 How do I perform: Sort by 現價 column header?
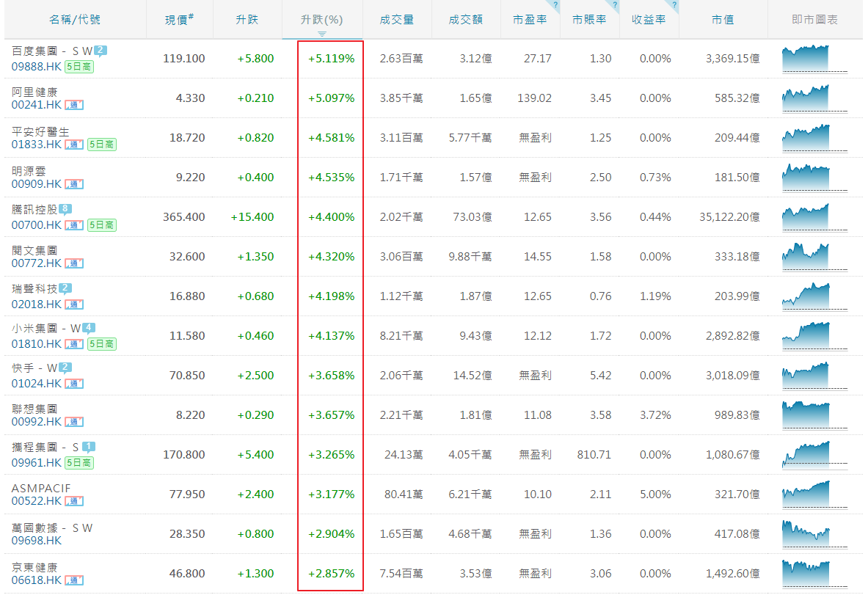179,20
